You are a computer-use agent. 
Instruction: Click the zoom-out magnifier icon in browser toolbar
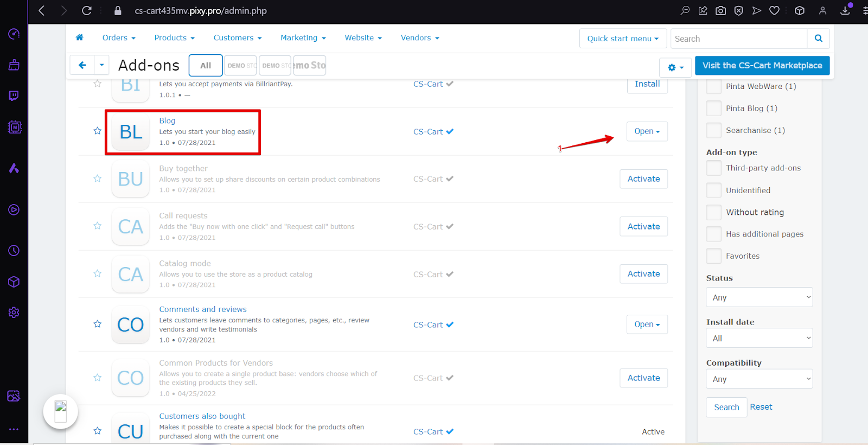pos(685,10)
